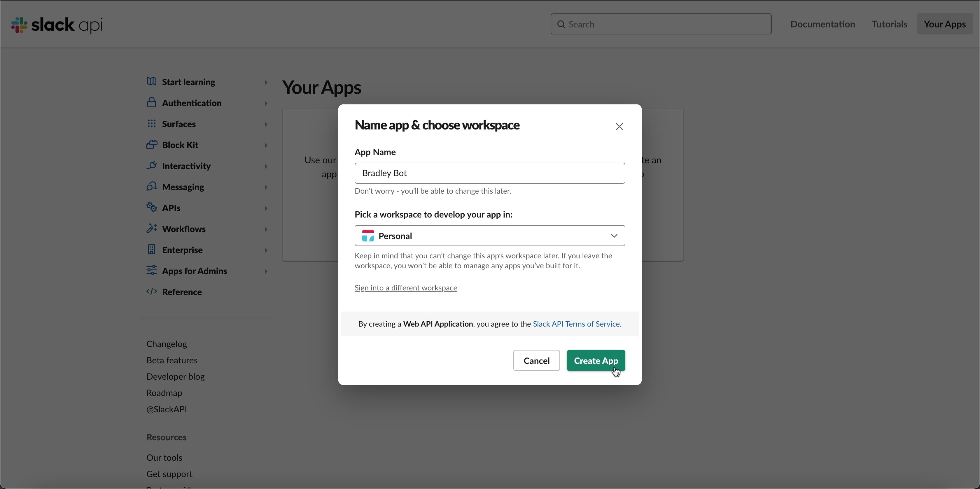Open the Start learning menu item
Image resolution: width=980 pixels, height=489 pixels.
[189, 82]
